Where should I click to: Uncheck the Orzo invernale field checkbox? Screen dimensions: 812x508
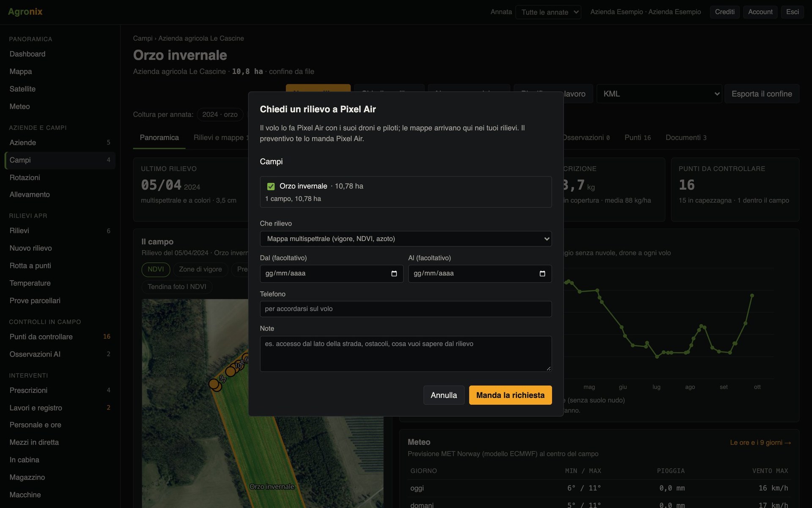pos(271,186)
